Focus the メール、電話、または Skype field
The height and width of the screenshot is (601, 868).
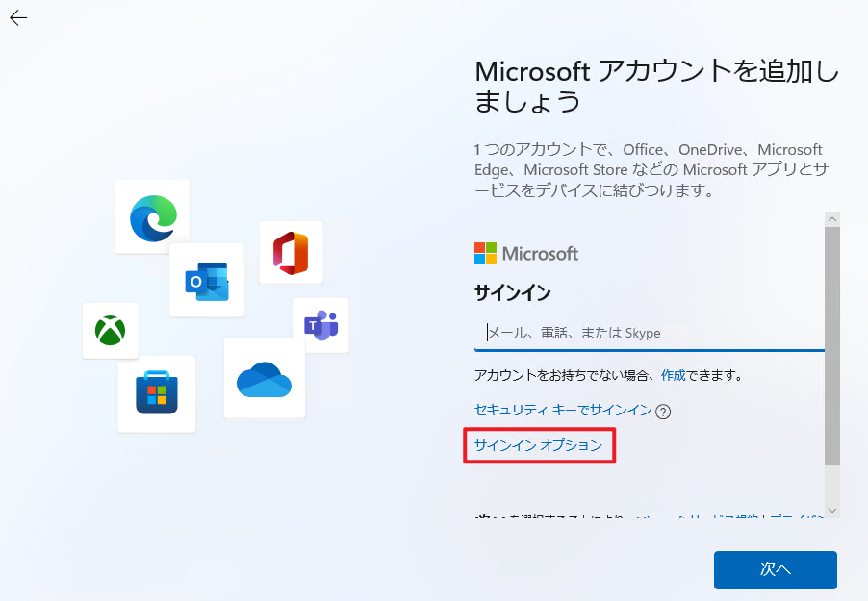coord(649,333)
